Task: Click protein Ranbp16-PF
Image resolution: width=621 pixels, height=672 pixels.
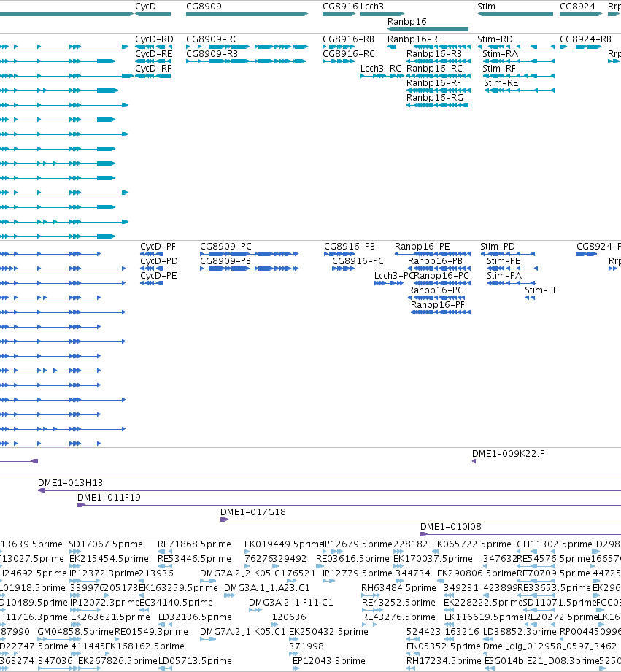Action: (x=441, y=312)
